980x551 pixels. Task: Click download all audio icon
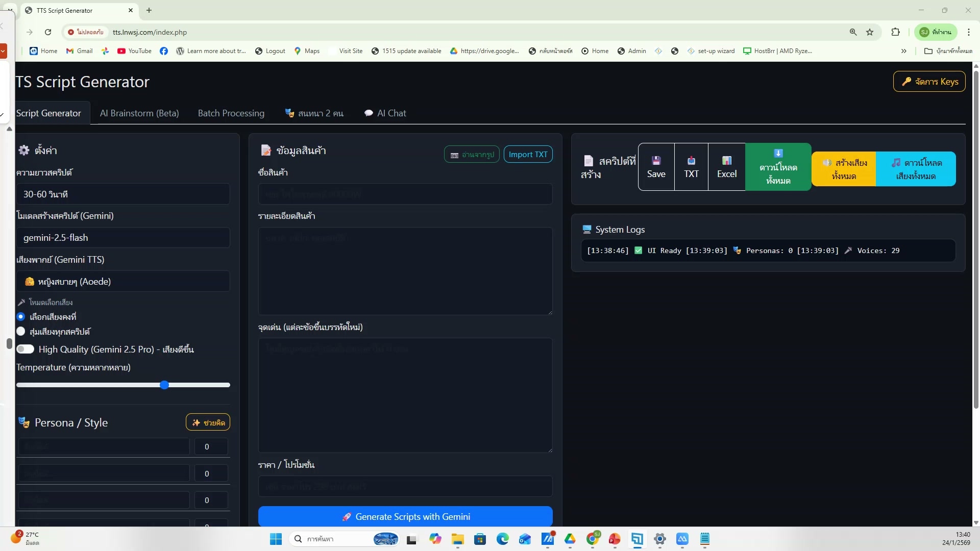click(916, 168)
